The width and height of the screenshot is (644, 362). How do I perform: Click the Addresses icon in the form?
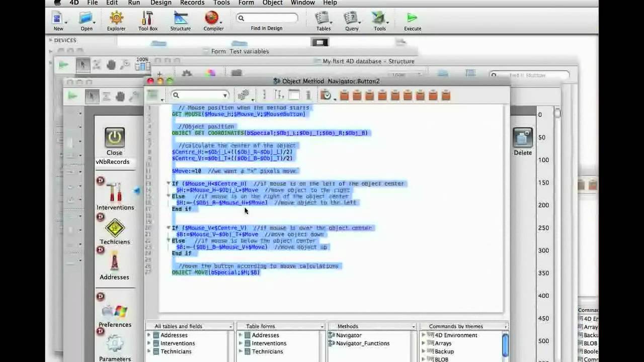[x=115, y=261]
